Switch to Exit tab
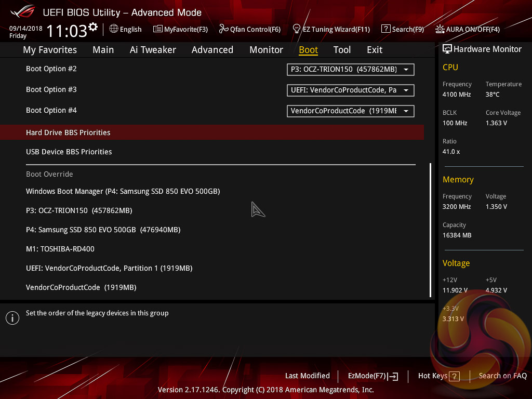 pyautogui.click(x=375, y=50)
